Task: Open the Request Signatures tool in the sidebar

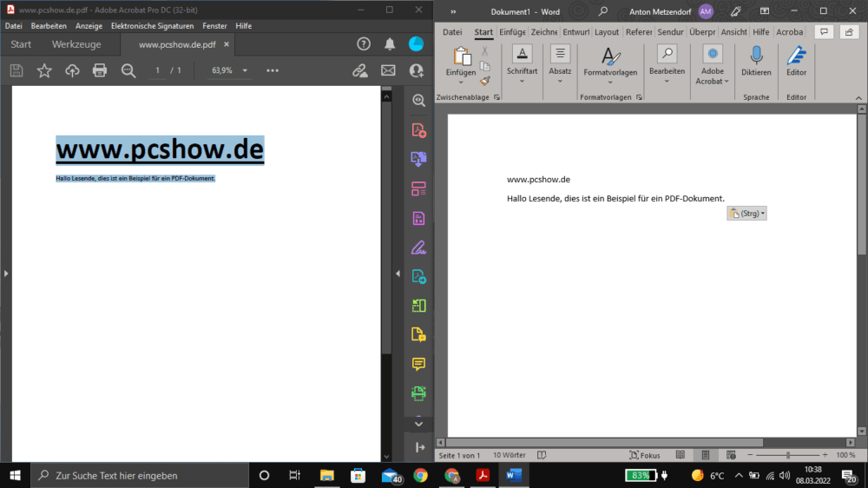Action: pyautogui.click(x=419, y=276)
